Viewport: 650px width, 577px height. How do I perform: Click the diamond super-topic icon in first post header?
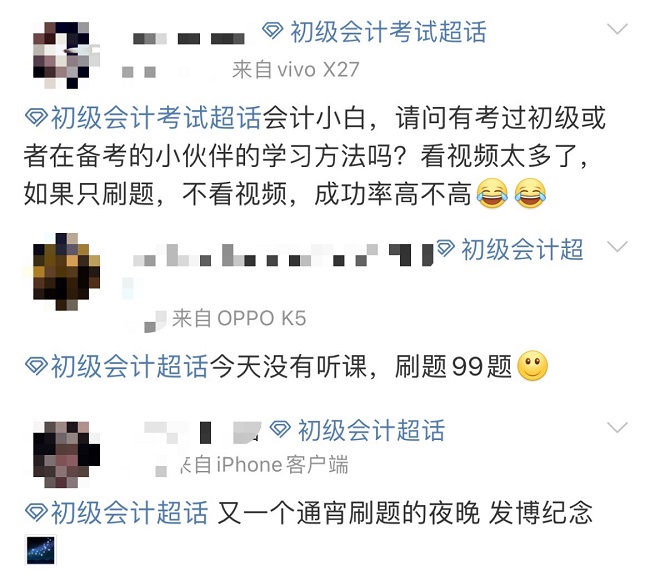(x=272, y=31)
